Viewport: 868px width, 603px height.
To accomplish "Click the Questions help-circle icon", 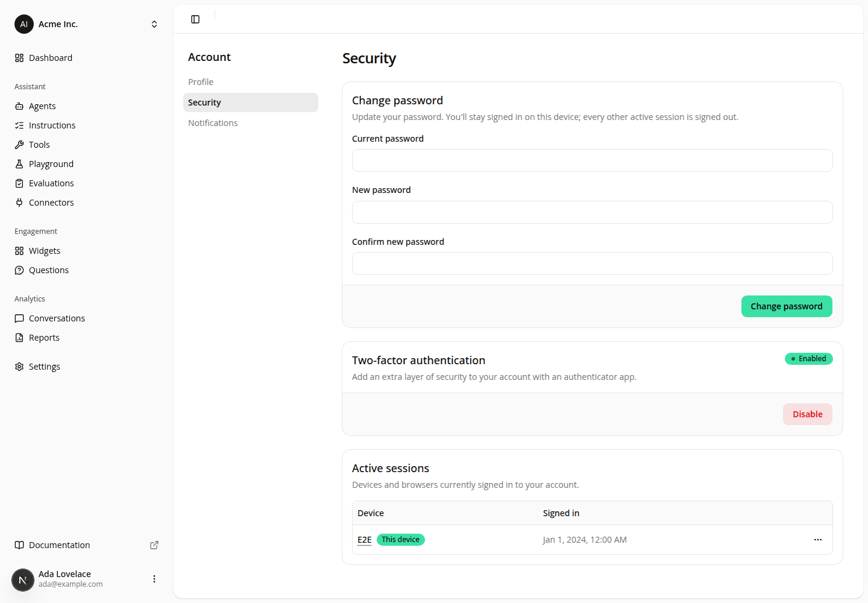I will [x=19, y=270].
